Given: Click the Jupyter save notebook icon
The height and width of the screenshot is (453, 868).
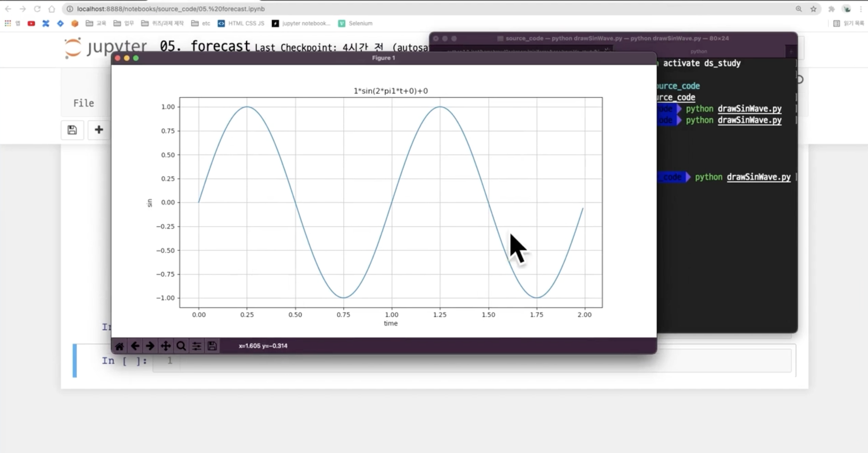Looking at the screenshot, I should point(72,130).
